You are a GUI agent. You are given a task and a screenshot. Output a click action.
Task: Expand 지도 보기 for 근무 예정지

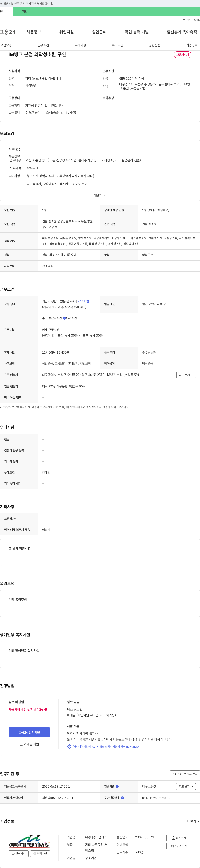(x=186, y=375)
